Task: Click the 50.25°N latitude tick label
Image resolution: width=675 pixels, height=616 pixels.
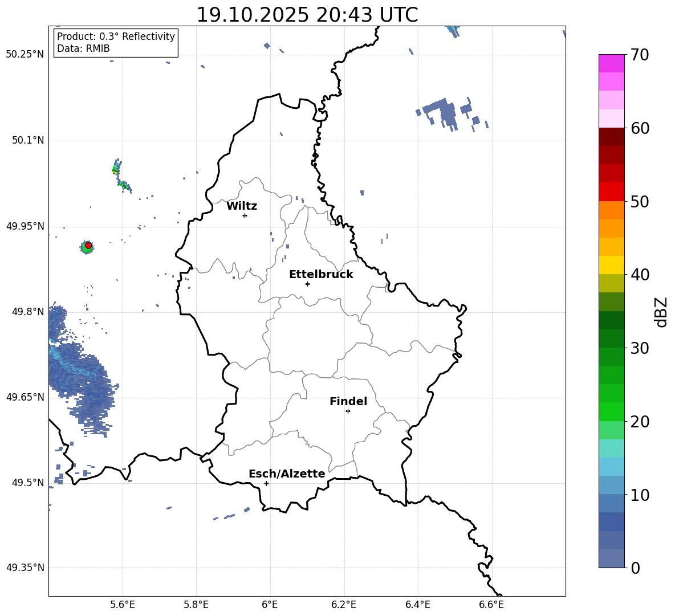Action: (25, 54)
